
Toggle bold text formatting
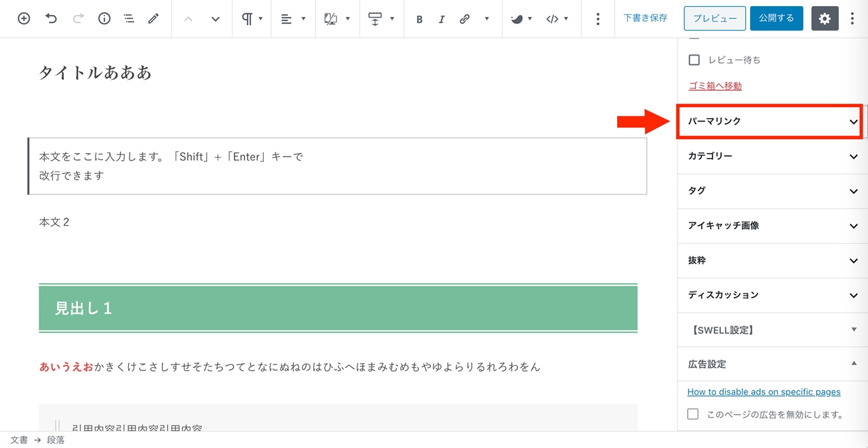[419, 19]
